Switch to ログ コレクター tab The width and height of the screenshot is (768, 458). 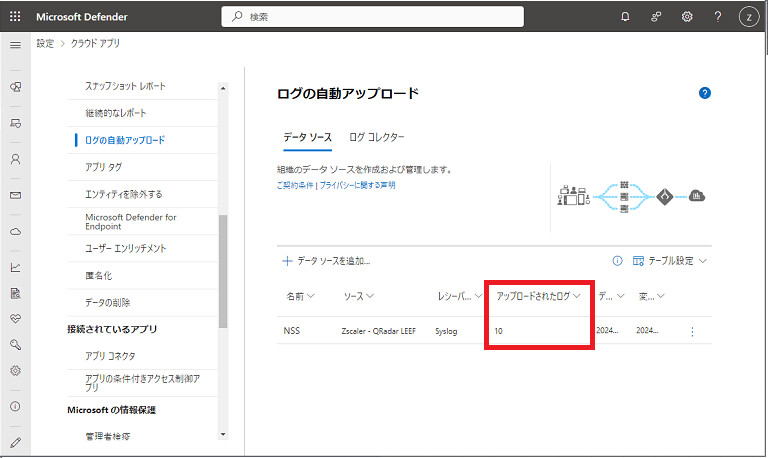pyautogui.click(x=377, y=137)
